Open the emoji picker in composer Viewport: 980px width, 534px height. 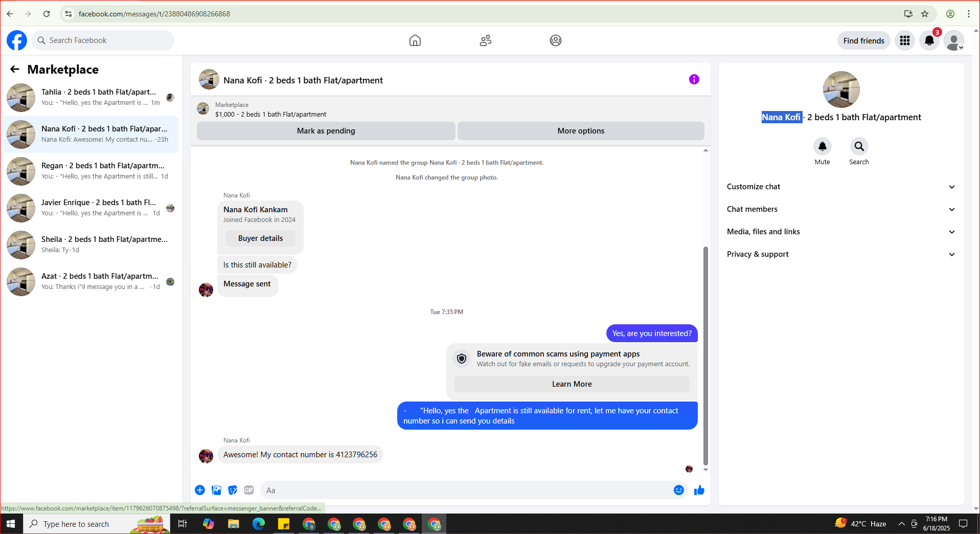pos(679,490)
